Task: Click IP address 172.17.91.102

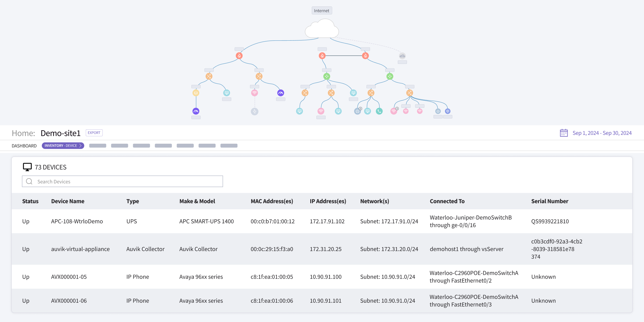Action: [327, 221]
